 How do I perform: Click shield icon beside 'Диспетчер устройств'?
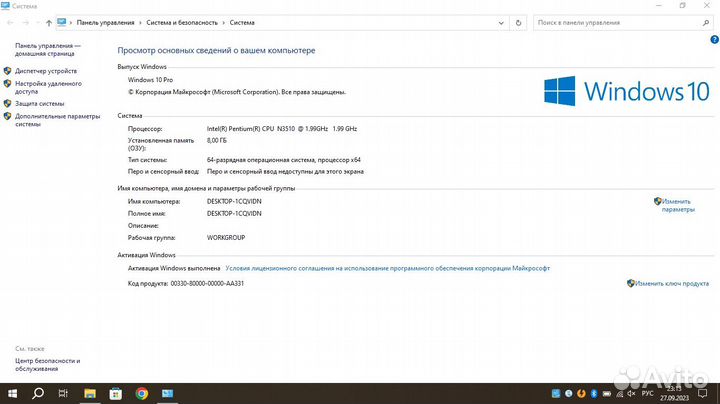tap(7, 71)
